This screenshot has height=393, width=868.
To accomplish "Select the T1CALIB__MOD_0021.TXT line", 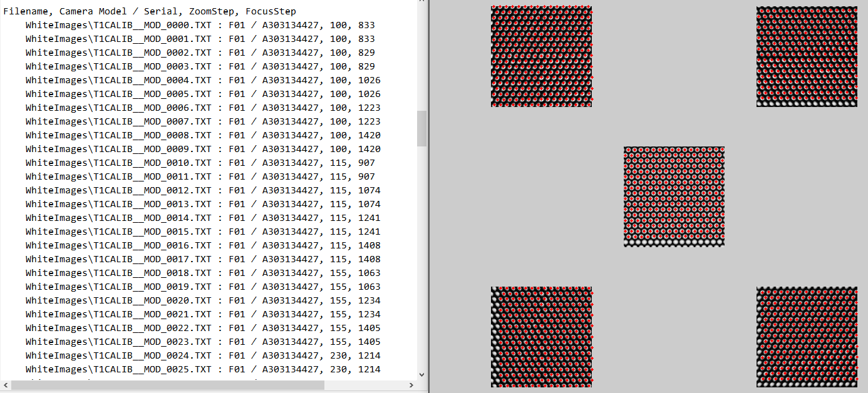I will [x=203, y=314].
